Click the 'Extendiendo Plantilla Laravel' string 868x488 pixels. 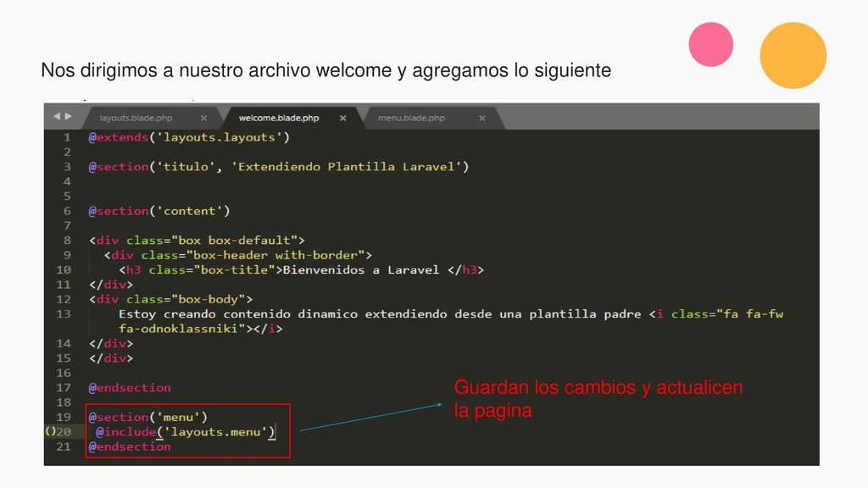pos(346,167)
